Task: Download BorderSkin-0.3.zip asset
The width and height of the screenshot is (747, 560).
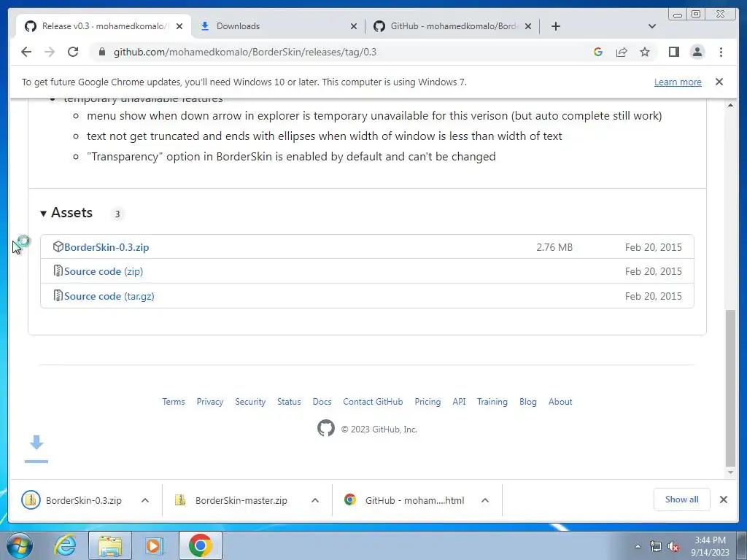Action: pyautogui.click(x=107, y=247)
